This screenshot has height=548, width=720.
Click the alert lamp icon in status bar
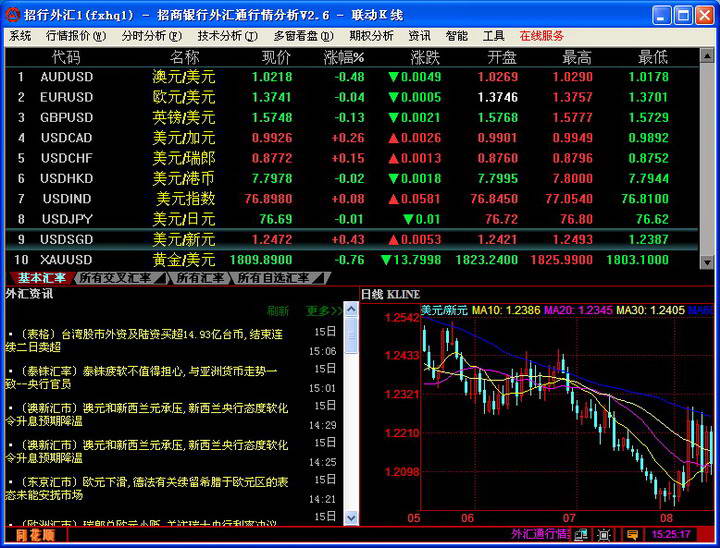603,534
